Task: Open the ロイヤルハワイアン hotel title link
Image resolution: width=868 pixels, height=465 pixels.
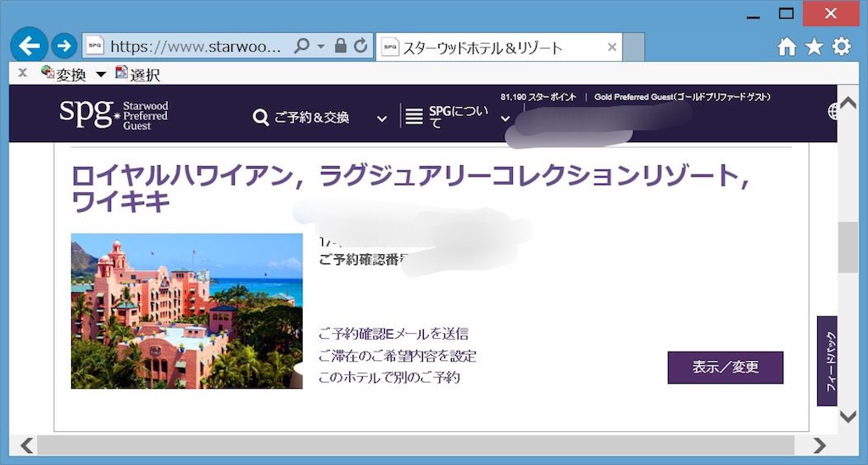Action: tap(411, 189)
